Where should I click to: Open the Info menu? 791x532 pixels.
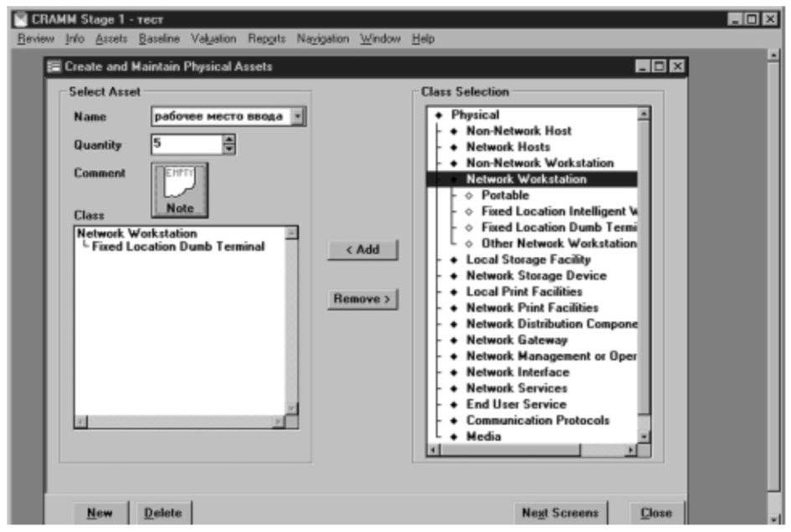pos(74,38)
